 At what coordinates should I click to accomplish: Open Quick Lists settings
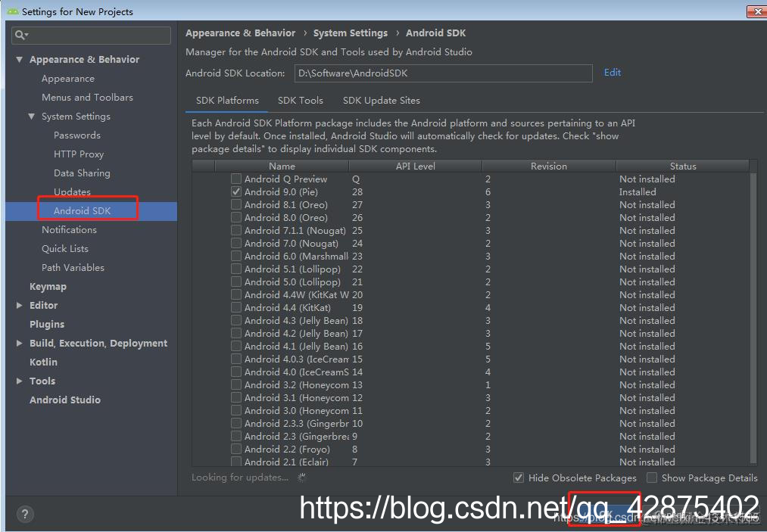65,249
